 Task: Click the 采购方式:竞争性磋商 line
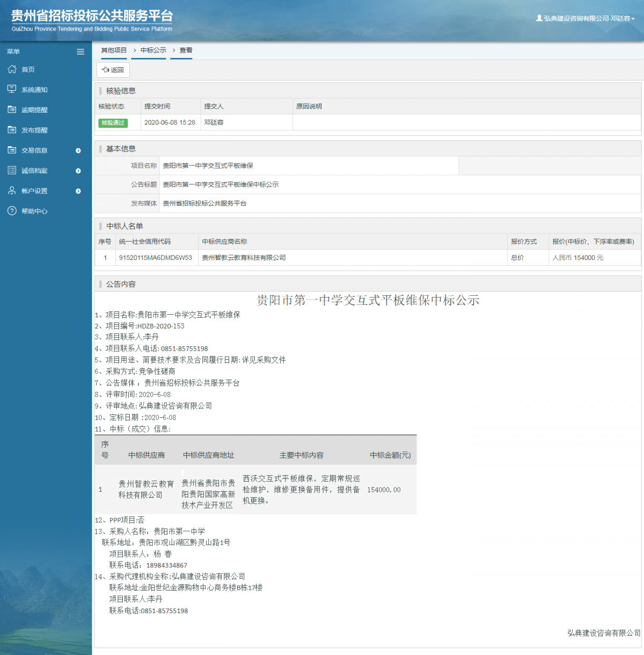(135, 372)
